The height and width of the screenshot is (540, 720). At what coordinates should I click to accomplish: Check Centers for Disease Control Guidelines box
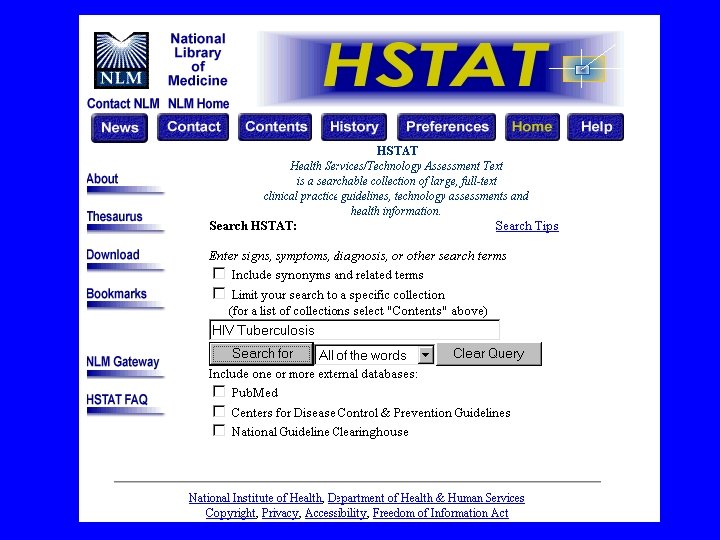[219, 411]
